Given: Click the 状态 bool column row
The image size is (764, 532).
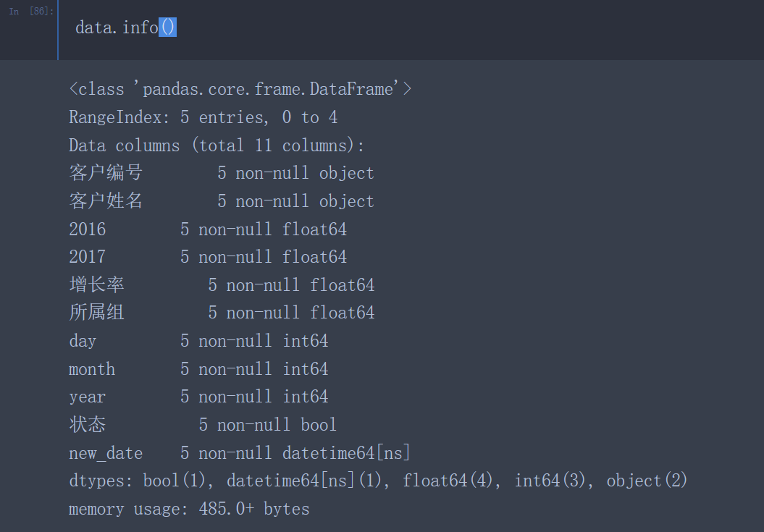Looking at the screenshot, I should [203, 425].
